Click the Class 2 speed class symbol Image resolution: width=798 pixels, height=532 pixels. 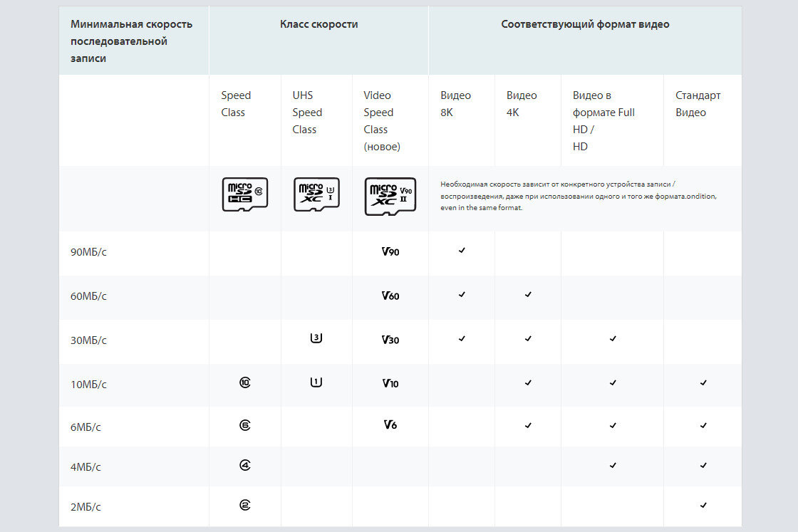click(x=245, y=505)
